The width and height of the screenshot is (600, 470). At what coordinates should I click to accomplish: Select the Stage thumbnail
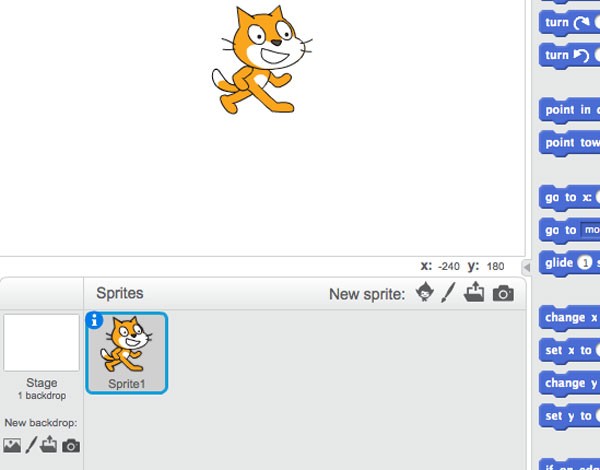(x=41, y=343)
